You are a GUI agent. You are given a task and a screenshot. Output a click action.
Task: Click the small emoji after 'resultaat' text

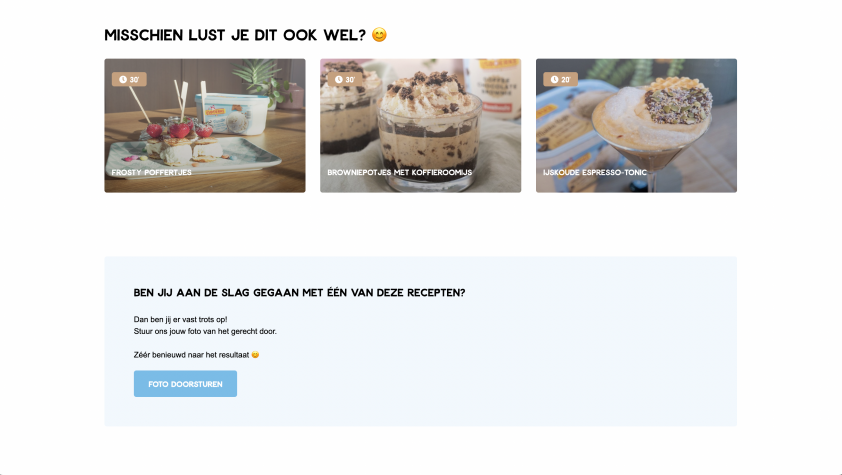pyautogui.click(x=255, y=355)
